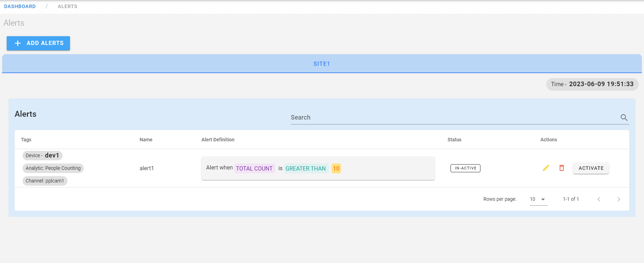Delete alert1 using the red trash icon
Screen dimensions: 644x263
coord(562,168)
